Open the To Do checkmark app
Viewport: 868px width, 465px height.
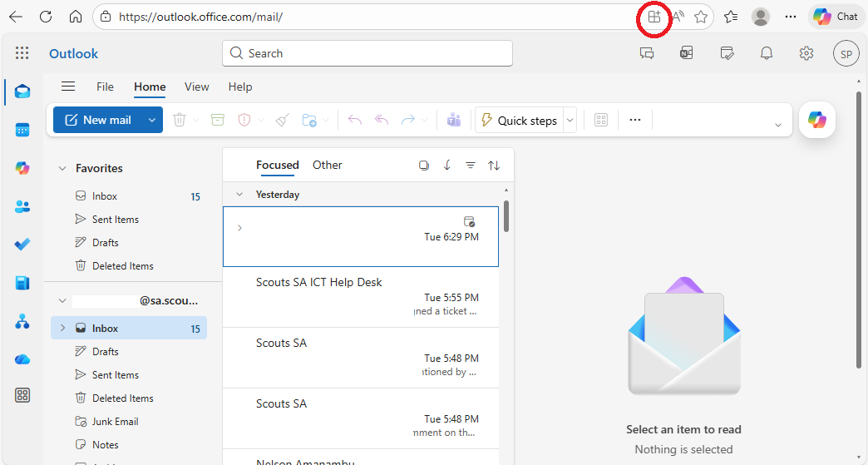(22, 245)
